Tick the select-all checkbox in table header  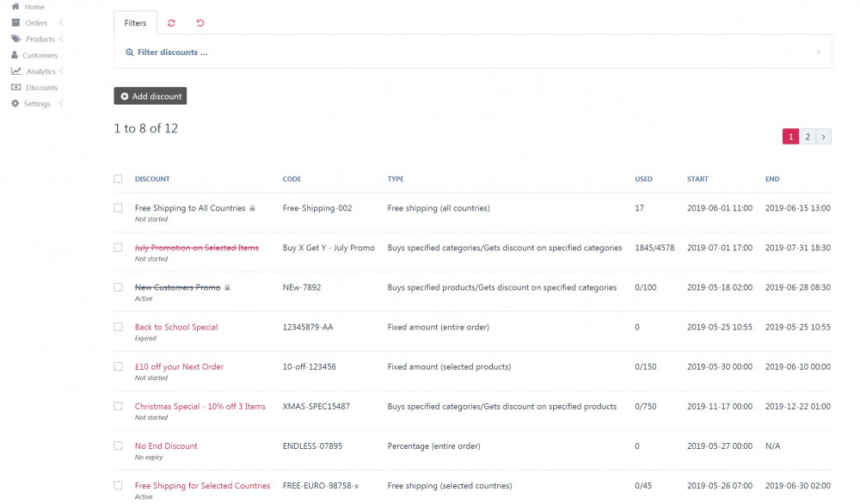tap(118, 179)
